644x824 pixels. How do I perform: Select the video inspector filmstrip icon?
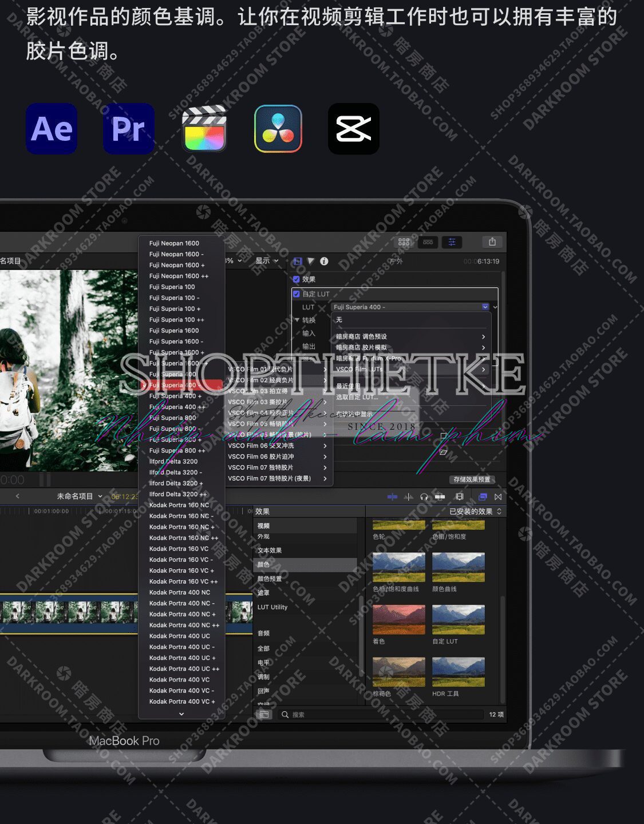297,262
